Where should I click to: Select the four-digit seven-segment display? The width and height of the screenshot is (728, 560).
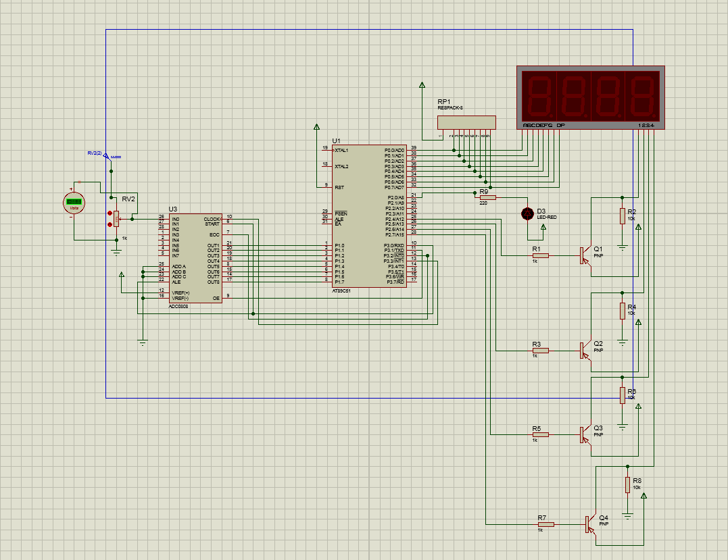point(590,97)
